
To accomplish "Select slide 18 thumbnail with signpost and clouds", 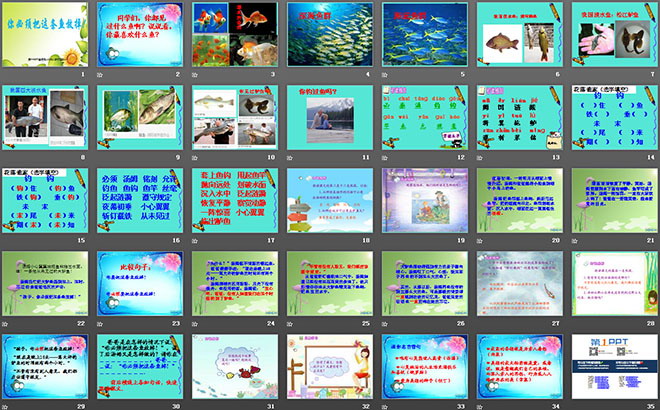I will 330,200.
